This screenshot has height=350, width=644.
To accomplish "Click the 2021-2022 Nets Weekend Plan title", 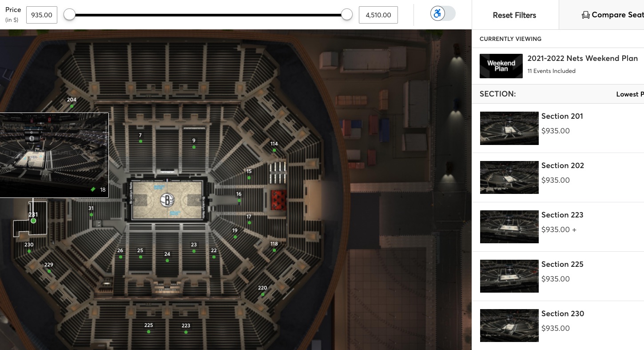I will 582,58.
